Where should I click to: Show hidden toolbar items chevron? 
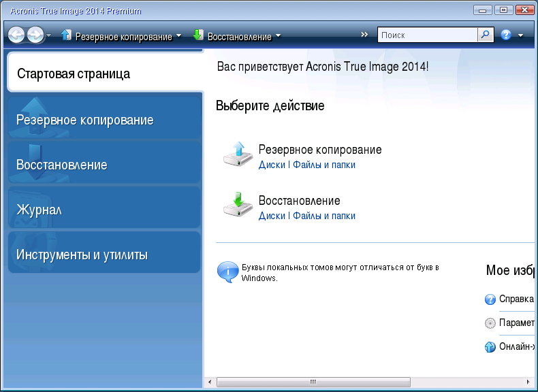[x=364, y=34]
